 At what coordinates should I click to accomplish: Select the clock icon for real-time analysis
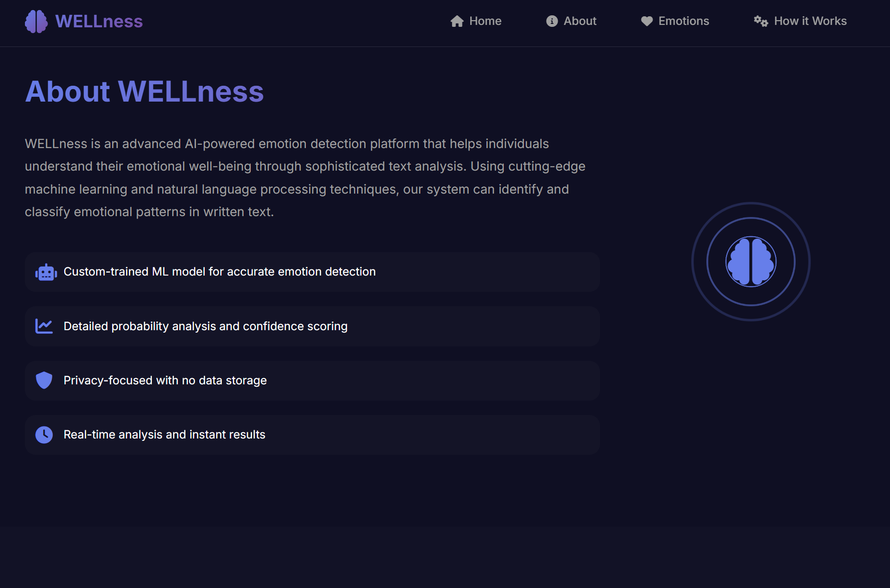pyautogui.click(x=44, y=435)
